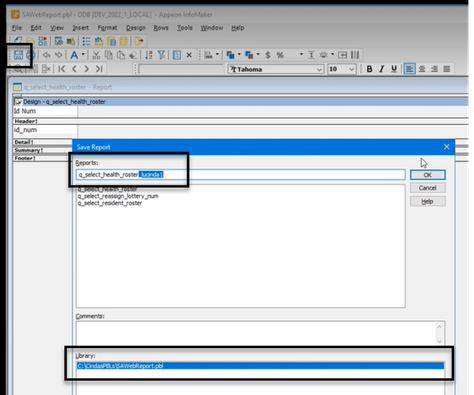This screenshot has height=395, width=474.
Task: Toggle Bold formatting
Action: (x=369, y=69)
